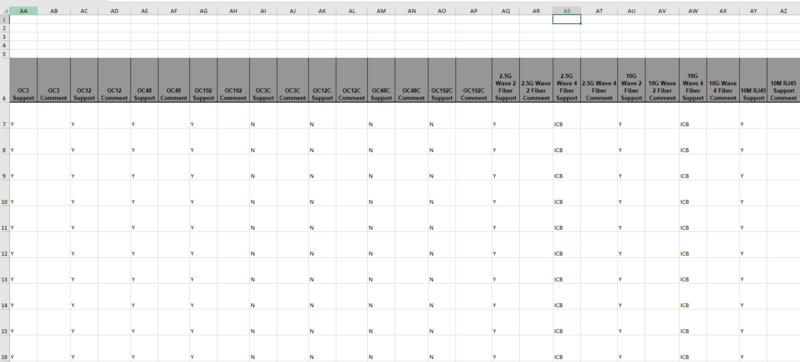Click the 10G Wave 4 Fiber Support header

(693, 81)
